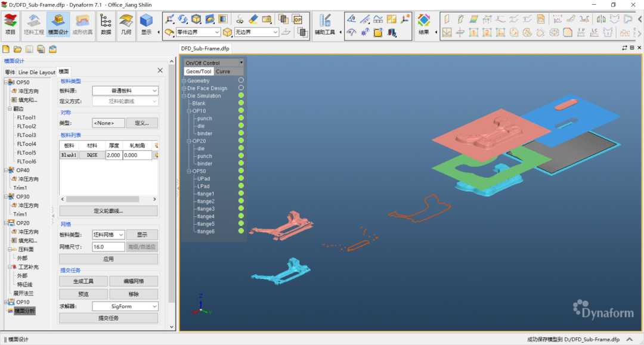This screenshot has width=644, height=345.
Task: Toggle Die Simulation visibility indicator
Action: (241, 95)
